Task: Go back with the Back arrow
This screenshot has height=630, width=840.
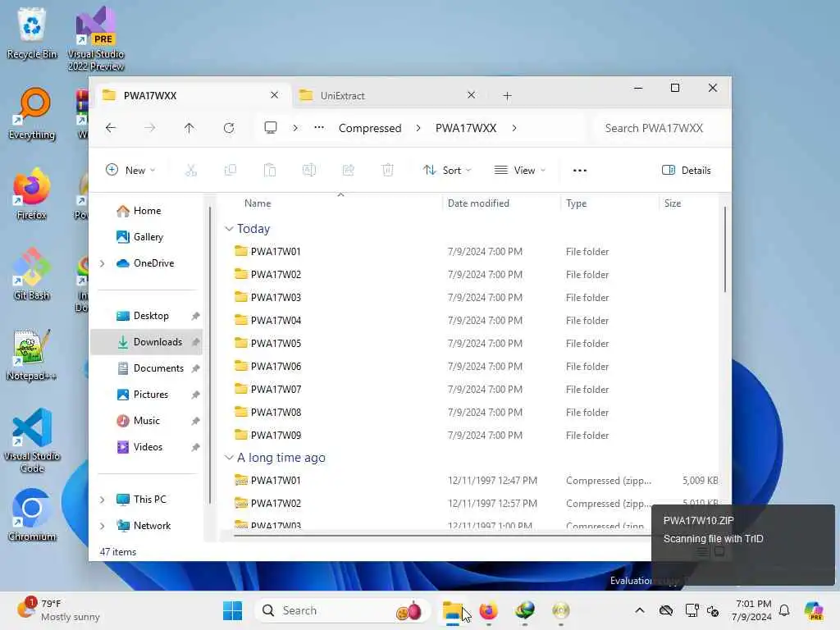Action: click(x=111, y=127)
